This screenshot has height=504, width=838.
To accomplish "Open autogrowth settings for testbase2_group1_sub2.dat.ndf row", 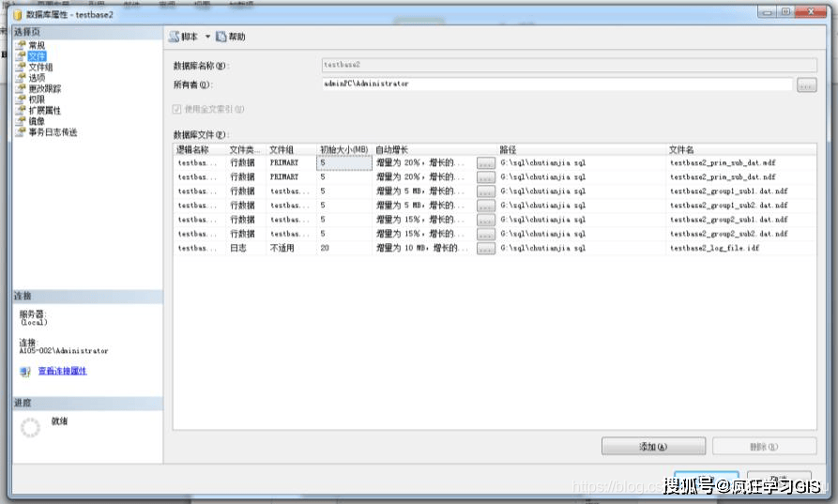I will coord(486,206).
